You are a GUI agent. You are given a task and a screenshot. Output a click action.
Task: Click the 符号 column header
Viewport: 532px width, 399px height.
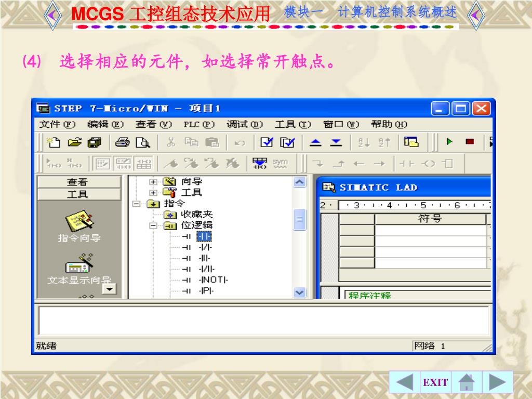[430, 219]
